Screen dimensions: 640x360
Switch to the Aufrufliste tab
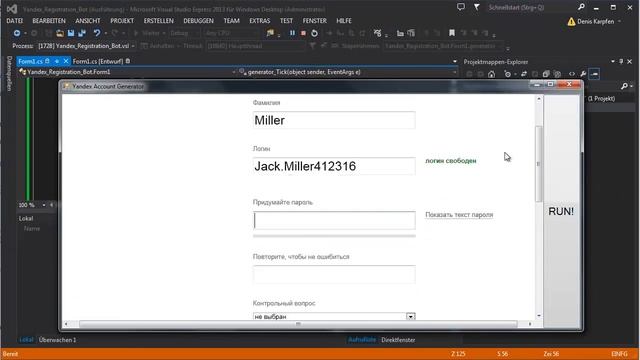click(362, 340)
